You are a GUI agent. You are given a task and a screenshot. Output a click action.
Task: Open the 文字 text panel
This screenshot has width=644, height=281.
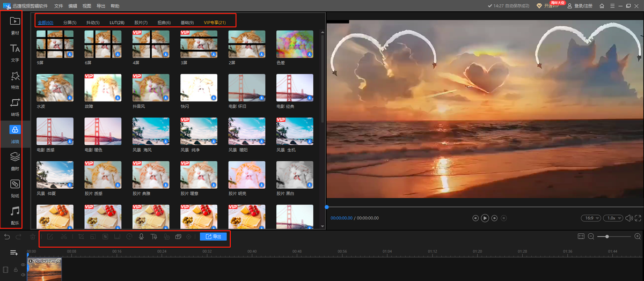coord(15,53)
